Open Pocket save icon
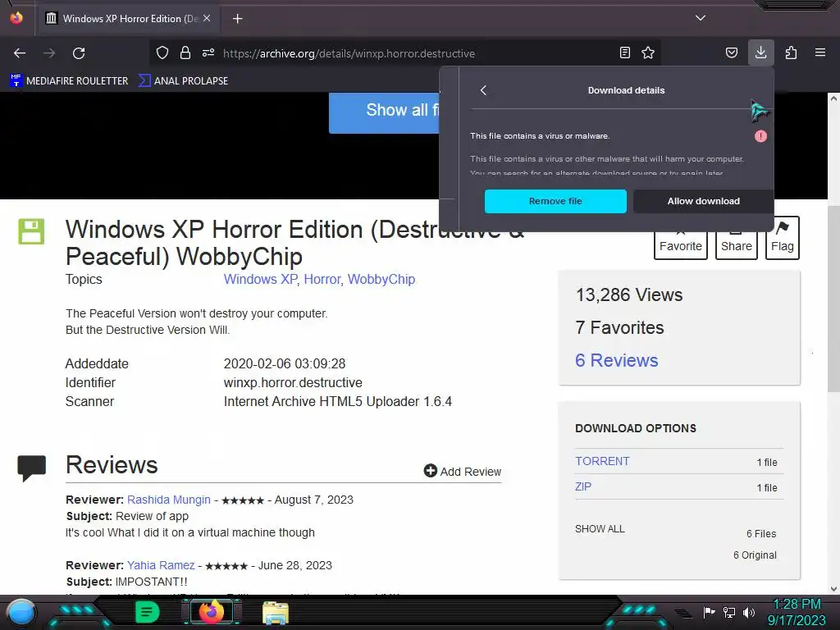This screenshot has height=630, width=840. (x=731, y=52)
